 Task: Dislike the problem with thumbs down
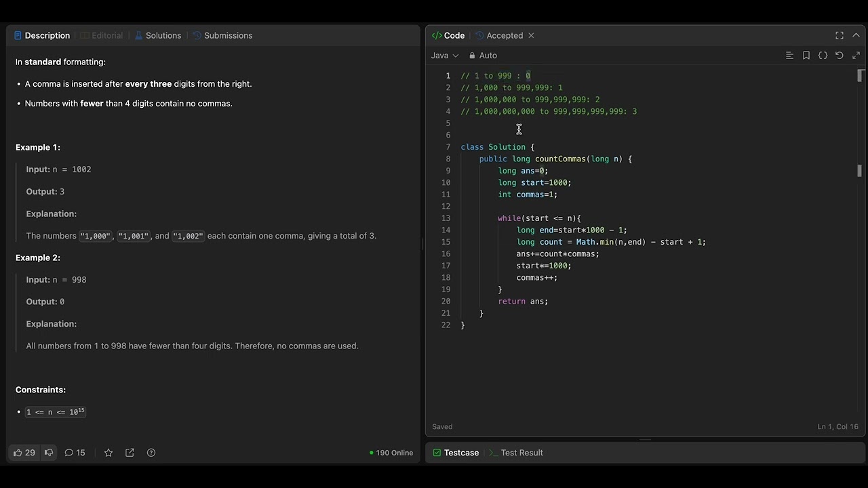coord(49,453)
